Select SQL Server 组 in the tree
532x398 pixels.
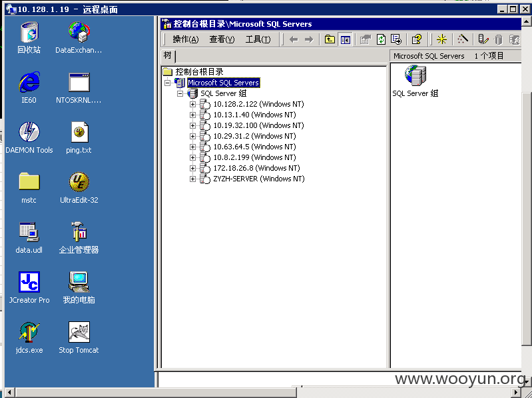point(223,93)
